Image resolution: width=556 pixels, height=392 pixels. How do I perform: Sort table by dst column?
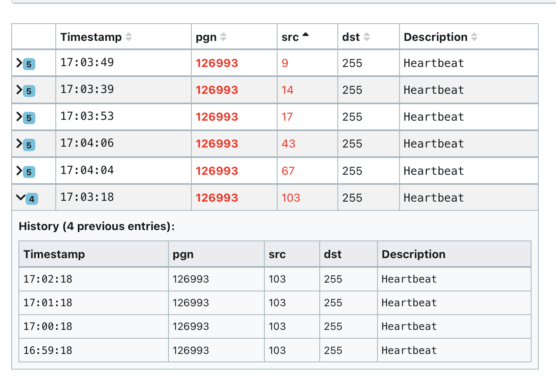click(366, 37)
